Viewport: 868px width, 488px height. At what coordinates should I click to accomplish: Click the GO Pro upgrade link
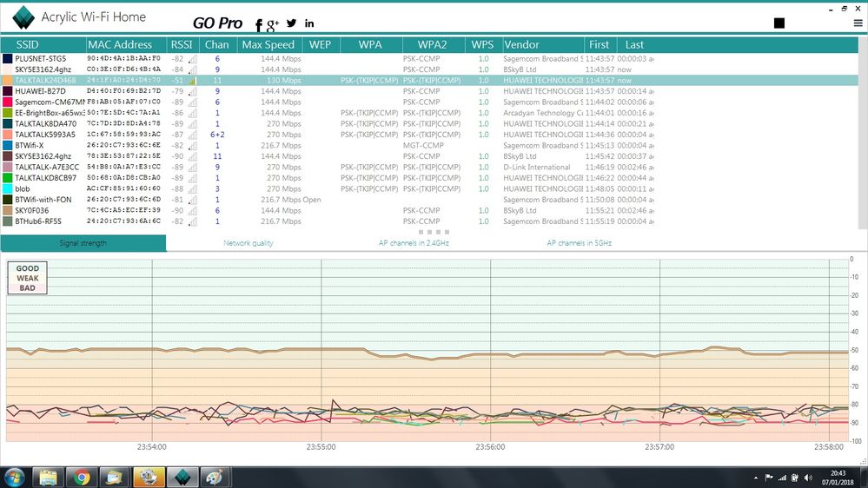(217, 23)
